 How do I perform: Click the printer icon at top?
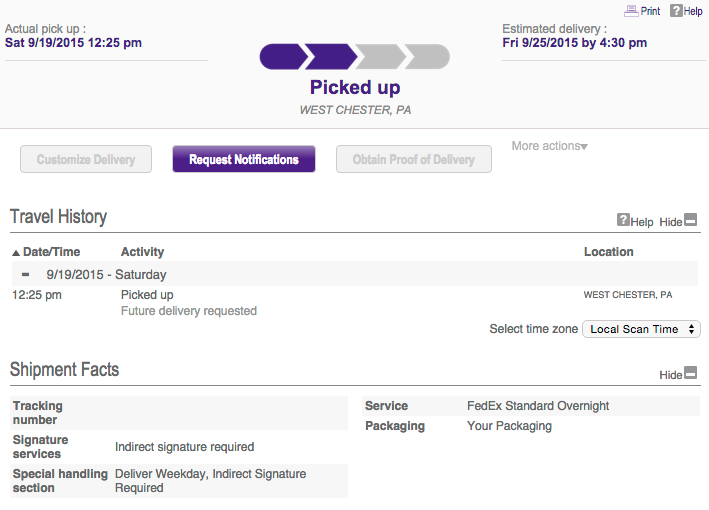(x=631, y=11)
